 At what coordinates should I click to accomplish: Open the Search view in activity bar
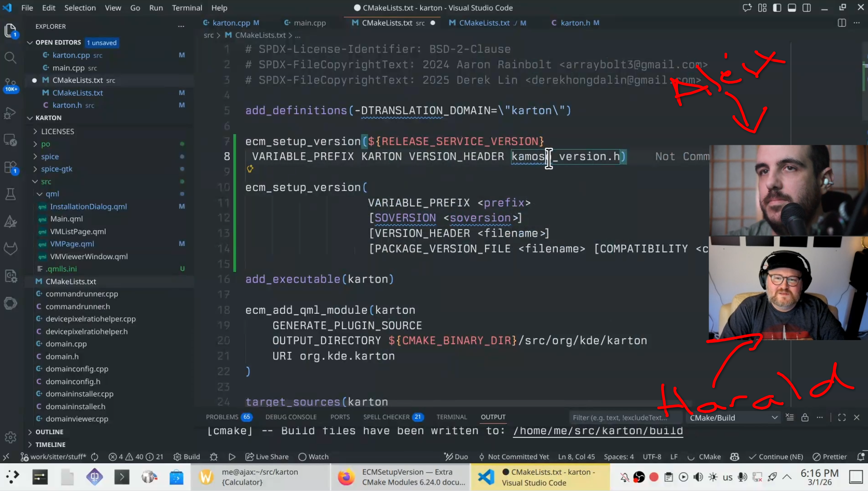click(x=11, y=58)
